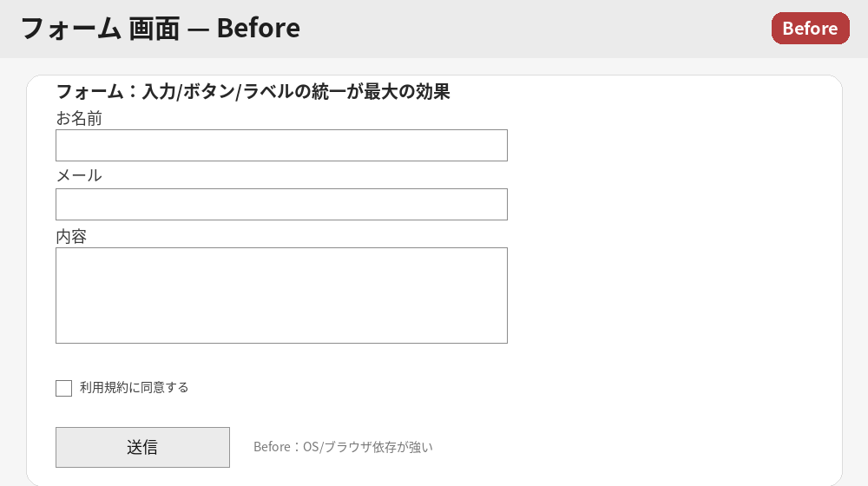Click the 内容 field label
This screenshot has width=868, height=486.
coord(71,236)
